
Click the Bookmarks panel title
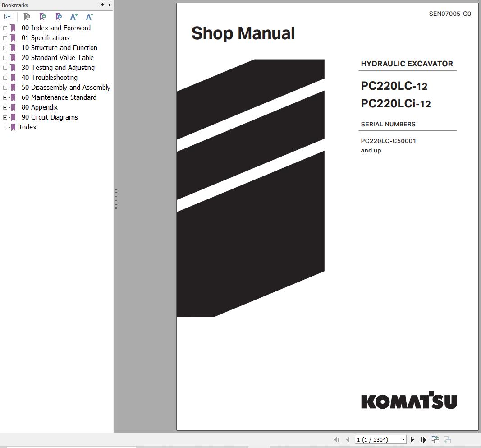click(x=15, y=5)
